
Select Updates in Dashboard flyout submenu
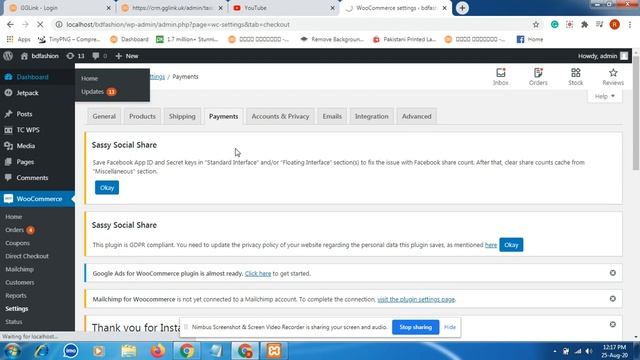98,92
